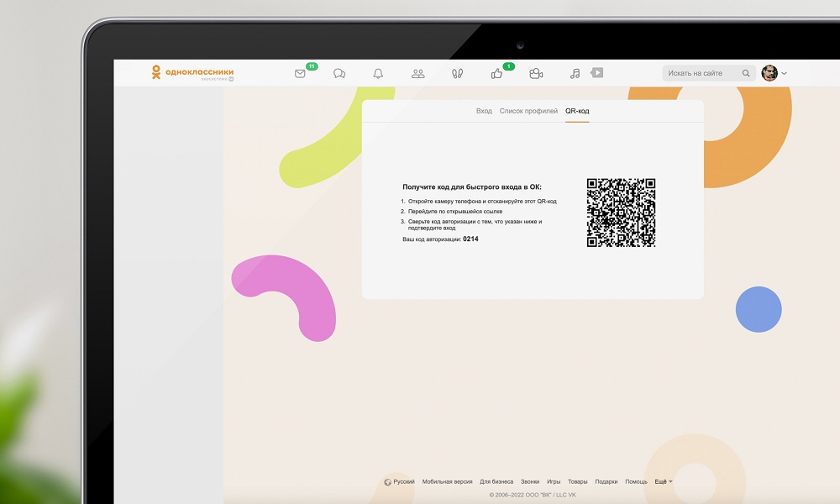Image resolution: width=840 pixels, height=504 pixels.
Task: Expand the search magnifier control
Action: (746, 73)
